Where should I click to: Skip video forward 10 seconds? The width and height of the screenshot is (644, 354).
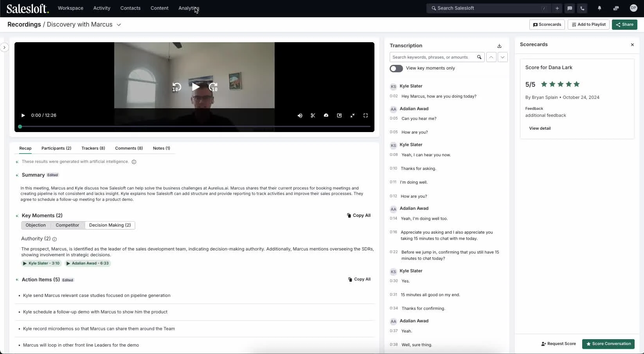pos(213,87)
